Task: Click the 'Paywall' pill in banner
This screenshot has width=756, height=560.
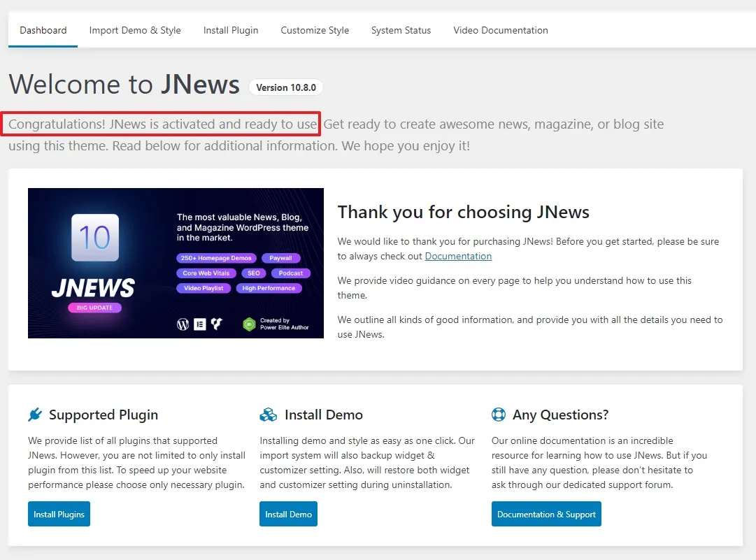Action: tap(280, 258)
